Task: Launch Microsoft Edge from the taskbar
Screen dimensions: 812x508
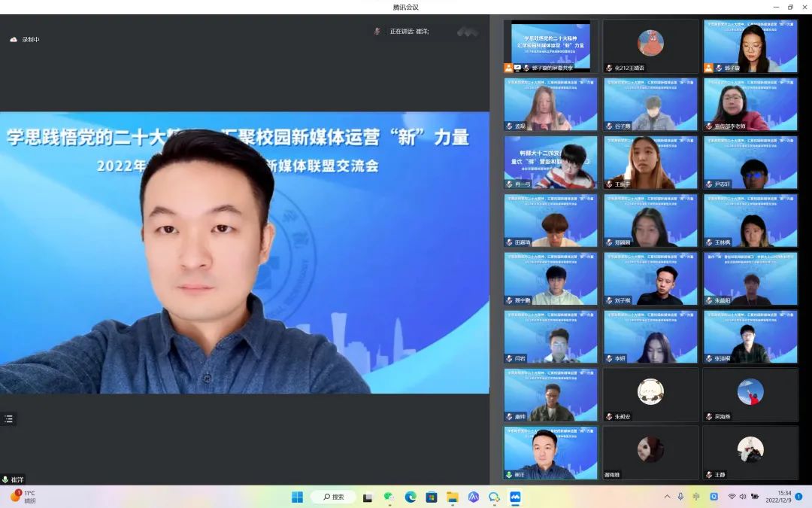Action: [411, 497]
